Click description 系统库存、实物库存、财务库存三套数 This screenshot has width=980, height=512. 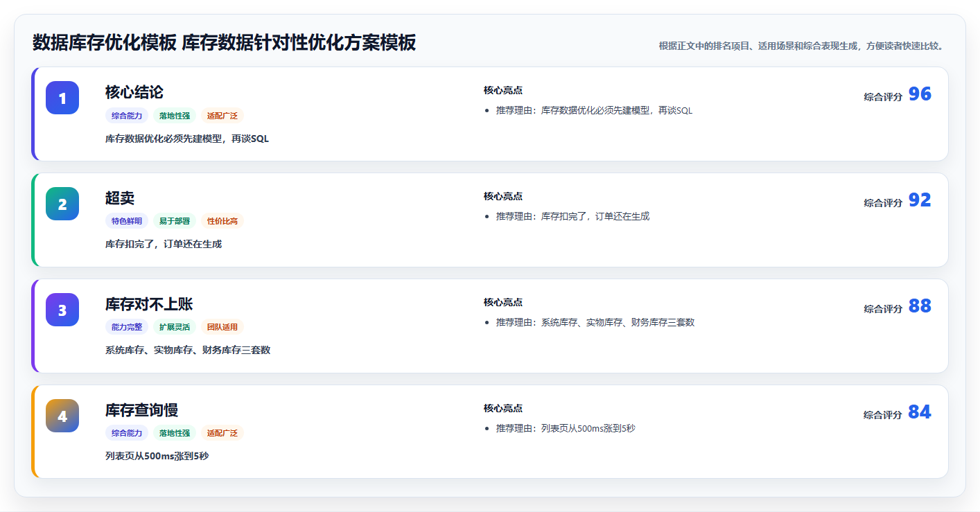(188, 350)
